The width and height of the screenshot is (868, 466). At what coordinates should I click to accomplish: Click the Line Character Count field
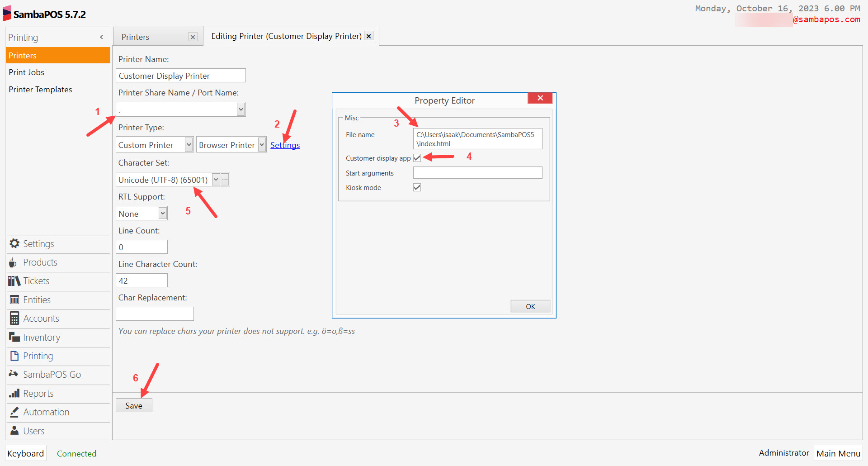click(142, 280)
